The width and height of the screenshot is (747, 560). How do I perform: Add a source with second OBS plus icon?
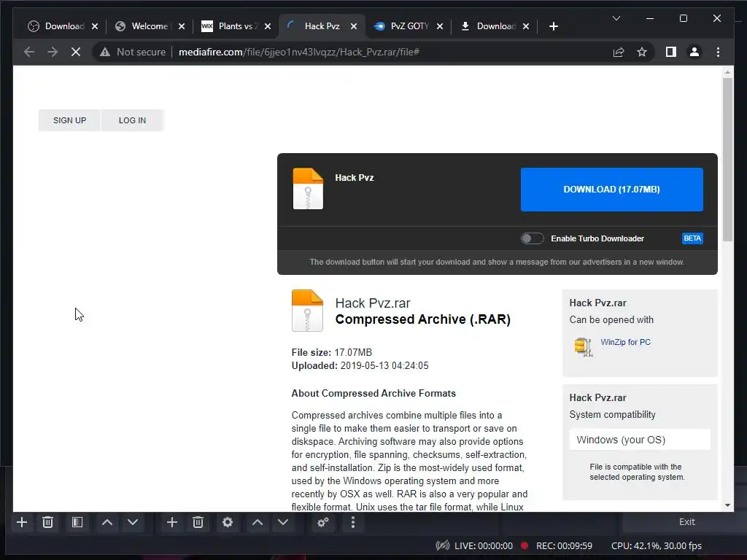[x=172, y=522]
